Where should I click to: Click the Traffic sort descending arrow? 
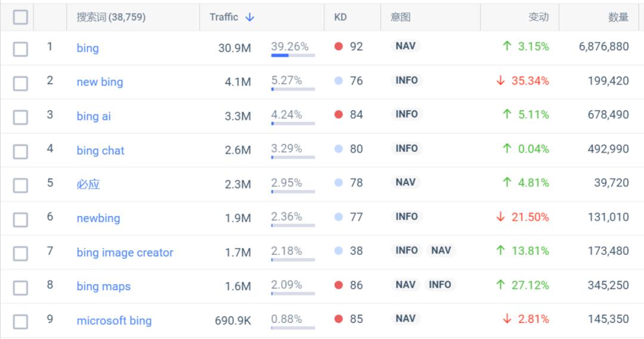click(250, 17)
